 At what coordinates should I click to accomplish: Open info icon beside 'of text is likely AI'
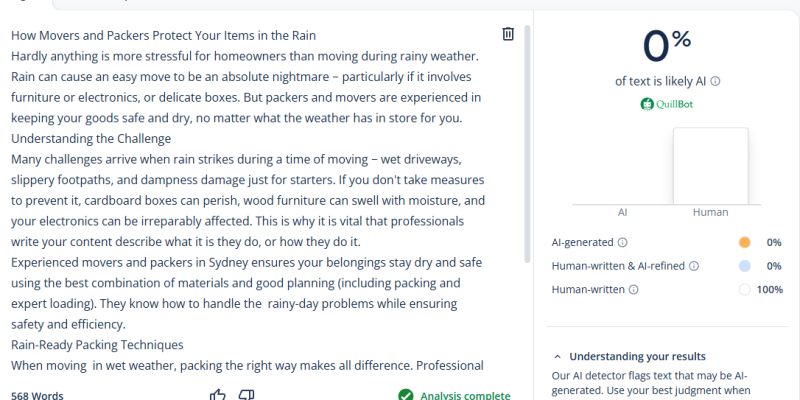(x=715, y=82)
